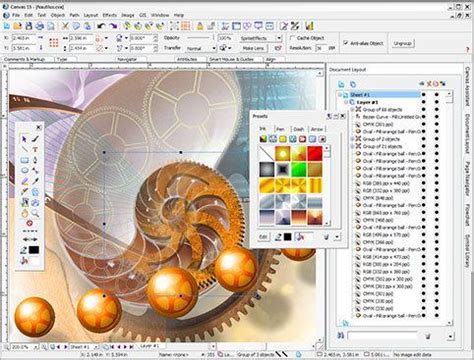Click the Save disk icon in toolbar
Screen dimensions: 474x360
coord(29,26)
